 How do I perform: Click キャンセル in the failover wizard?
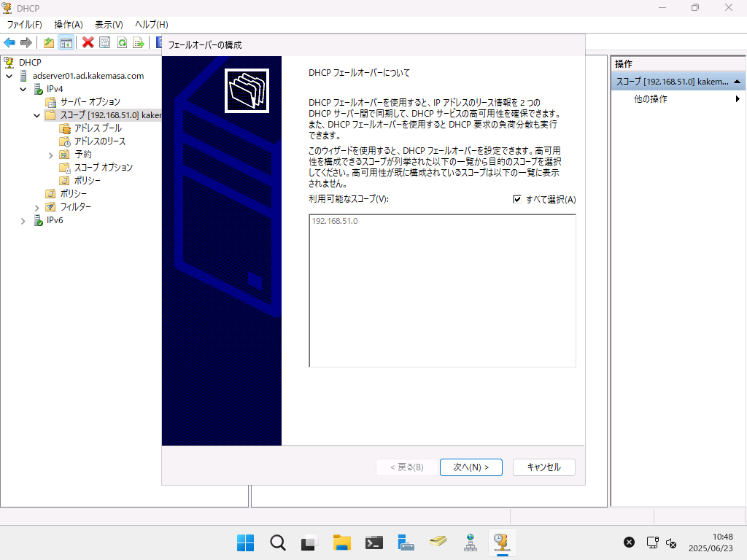(x=543, y=467)
